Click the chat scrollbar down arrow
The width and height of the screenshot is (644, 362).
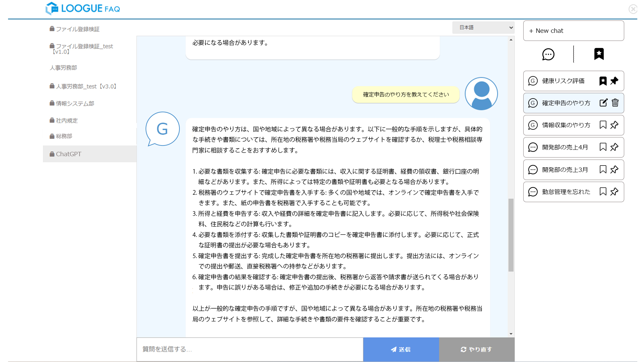511,334
